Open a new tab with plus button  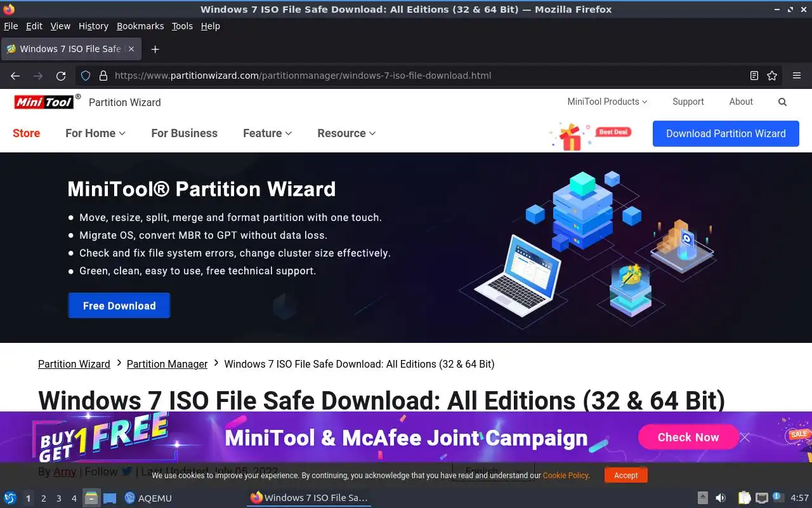pyautogui.click(x=155, y=49)
